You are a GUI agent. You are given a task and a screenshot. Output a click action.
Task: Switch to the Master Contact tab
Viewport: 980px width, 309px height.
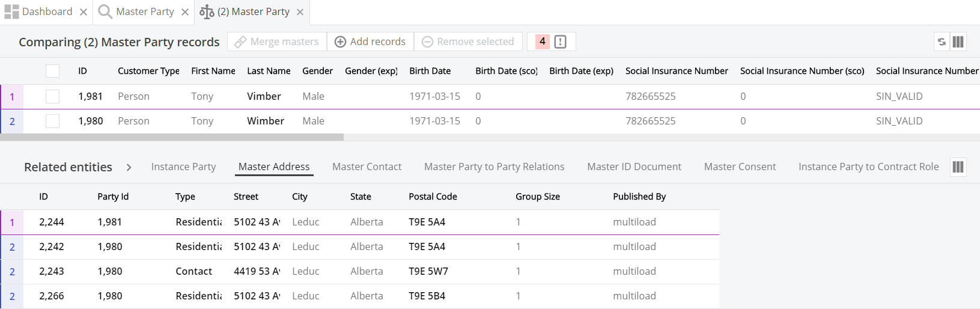367,167
